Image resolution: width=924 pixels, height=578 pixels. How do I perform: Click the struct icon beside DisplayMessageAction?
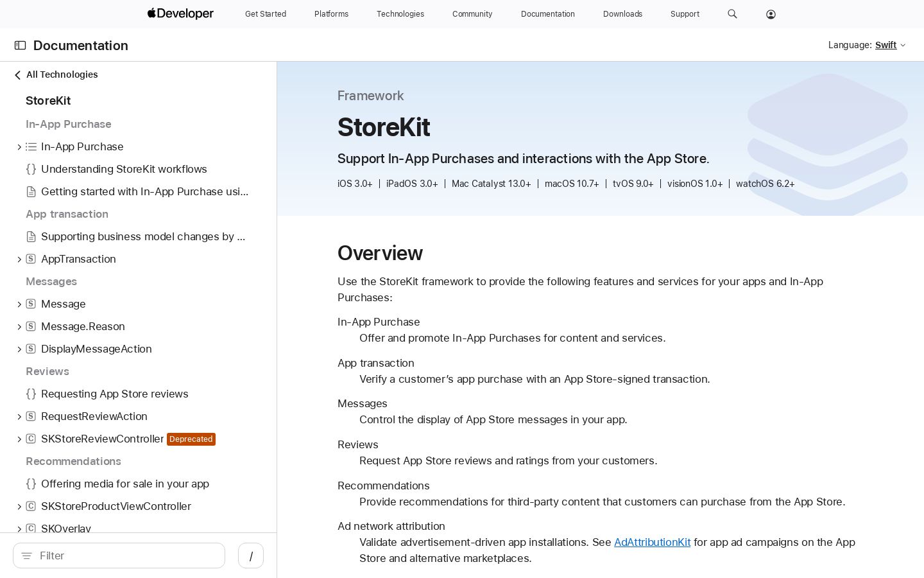(31, 349)
